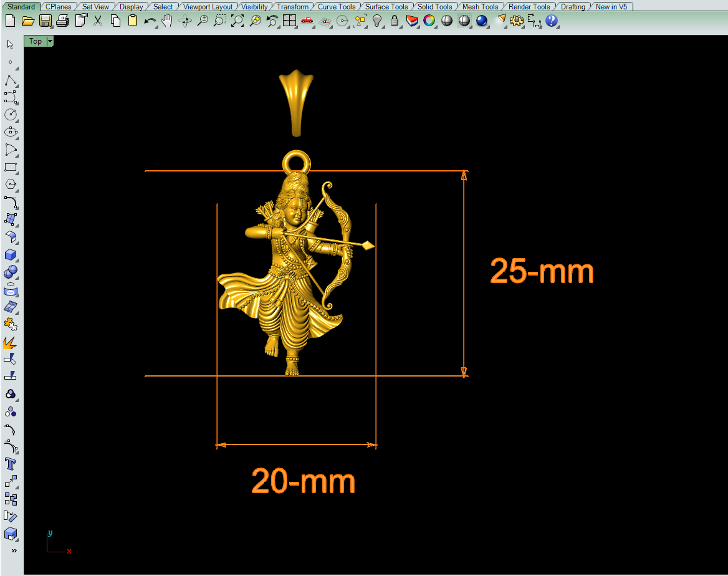The image size is (728, 576).
Task: Open the Options gear icon
Action: coord(516,21)
